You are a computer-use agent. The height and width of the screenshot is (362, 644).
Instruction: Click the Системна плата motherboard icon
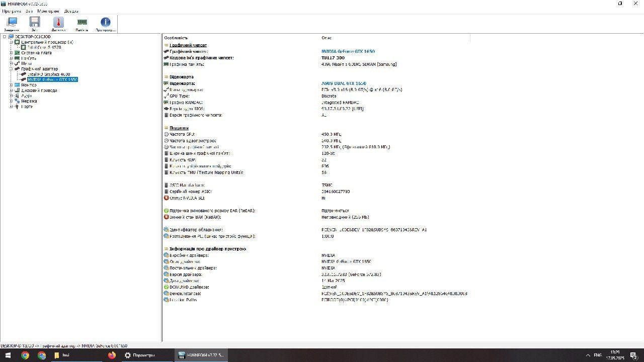pyautogui.click(x=17, y=53)
